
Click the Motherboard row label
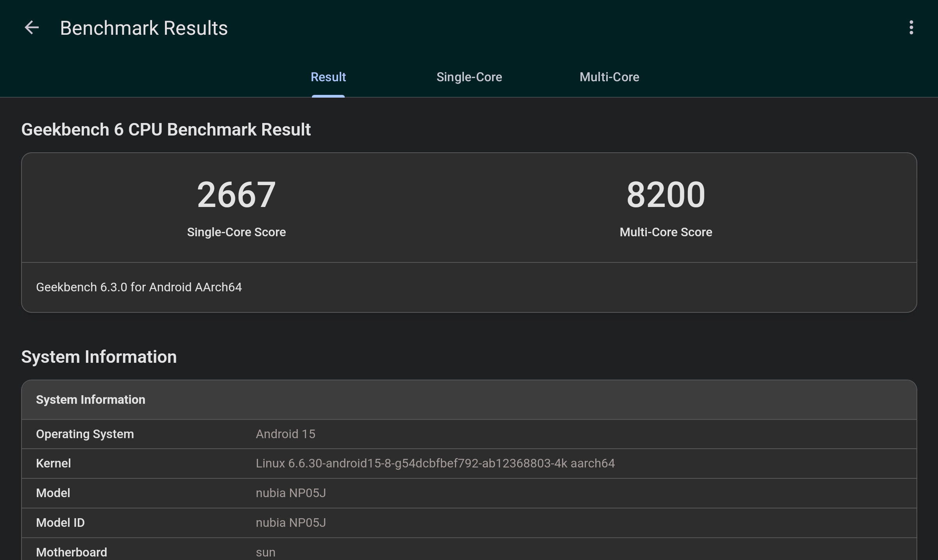tap(71, 552)
